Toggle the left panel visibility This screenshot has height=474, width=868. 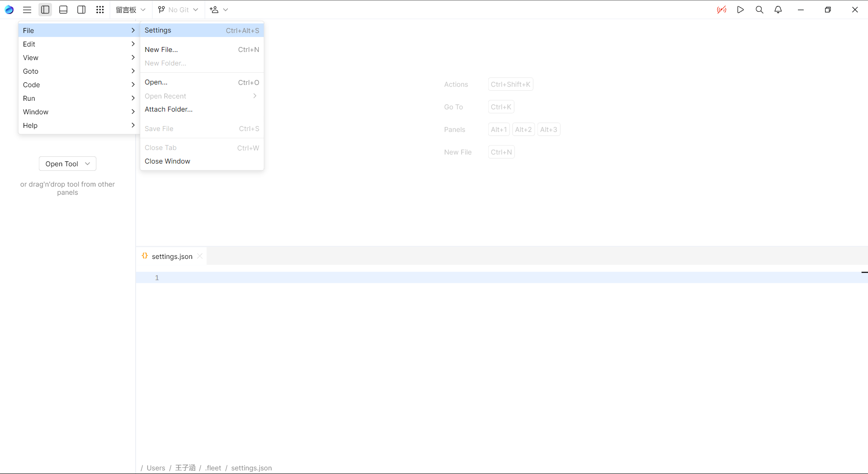coord(45,9)
